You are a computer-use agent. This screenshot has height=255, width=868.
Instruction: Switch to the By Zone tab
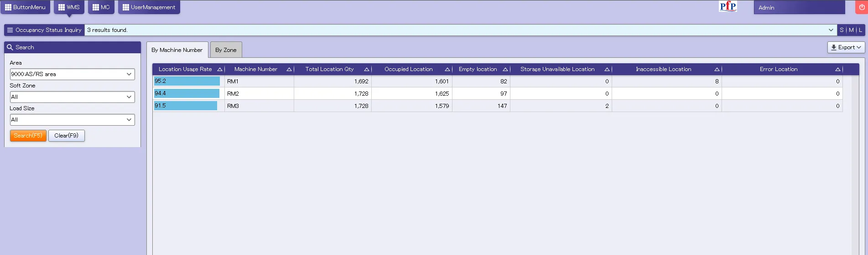(226, 50)
